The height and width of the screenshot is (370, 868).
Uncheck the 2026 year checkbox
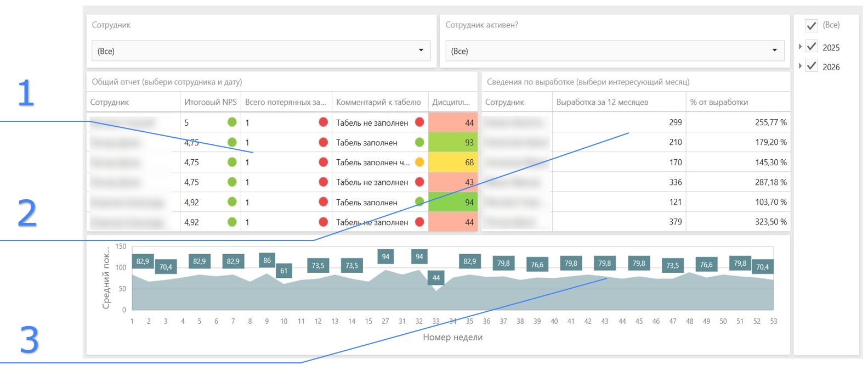tap(812, 66)
